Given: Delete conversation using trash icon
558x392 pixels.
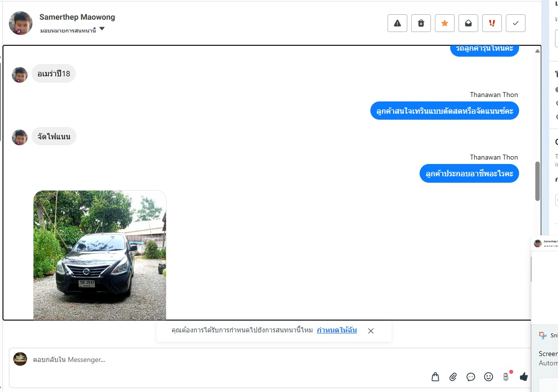Looking at the screenshot, I should pos(421,24).
